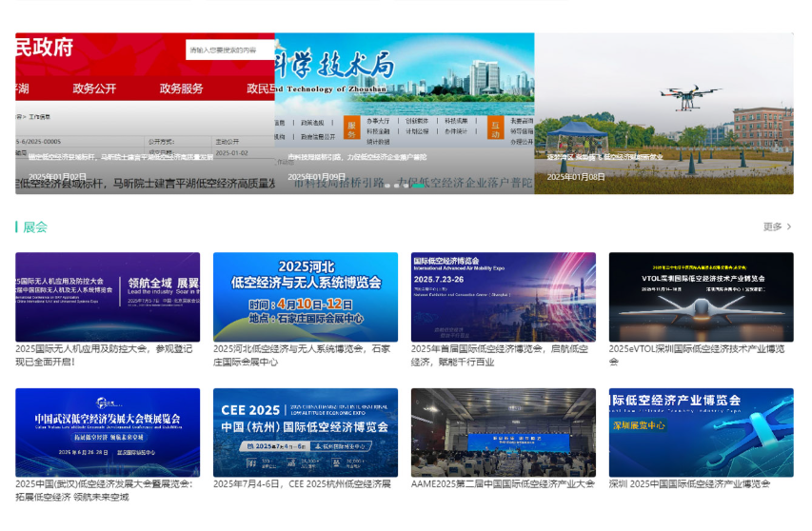Open the news slide dated 2025年01月02日
The height and width of the screenshot is (531, 812).
tap(145, 114)
